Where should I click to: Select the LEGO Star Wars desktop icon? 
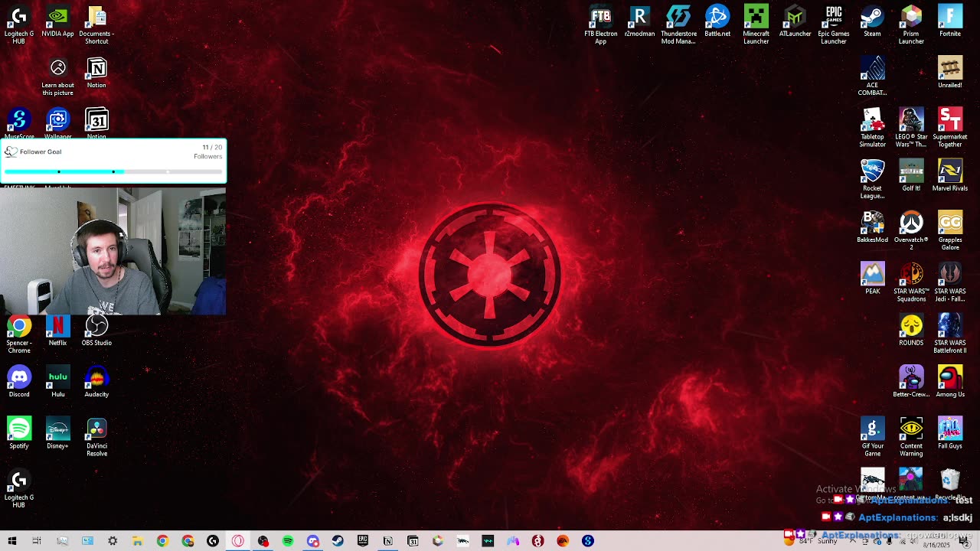(911, 128)
